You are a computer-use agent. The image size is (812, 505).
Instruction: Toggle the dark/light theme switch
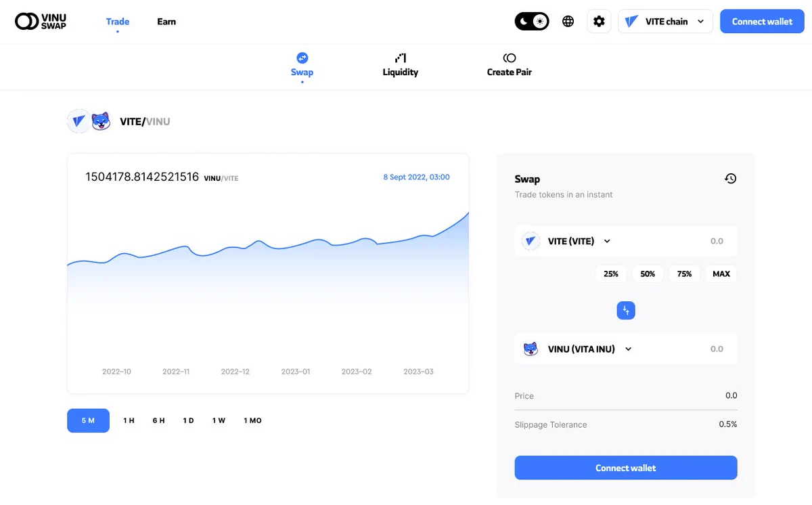pos(532,22)
